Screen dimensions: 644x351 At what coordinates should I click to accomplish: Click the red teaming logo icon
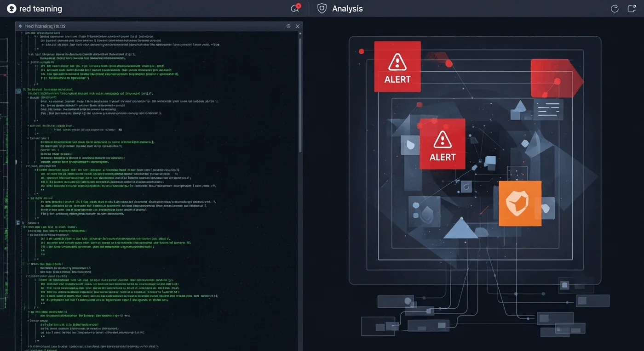click(11, 9)
